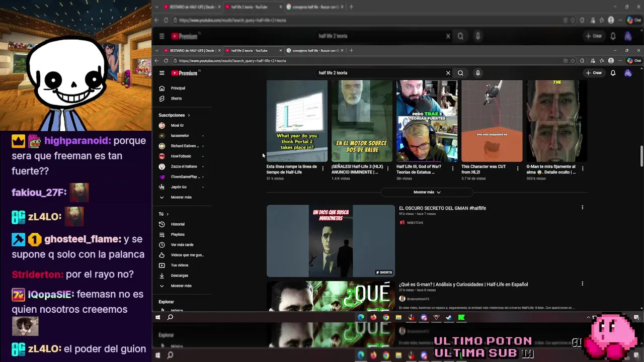Viewport: 644px width, 362px height.
Task: Open the HowToBasic channel subscription
Action: point(181,156)
